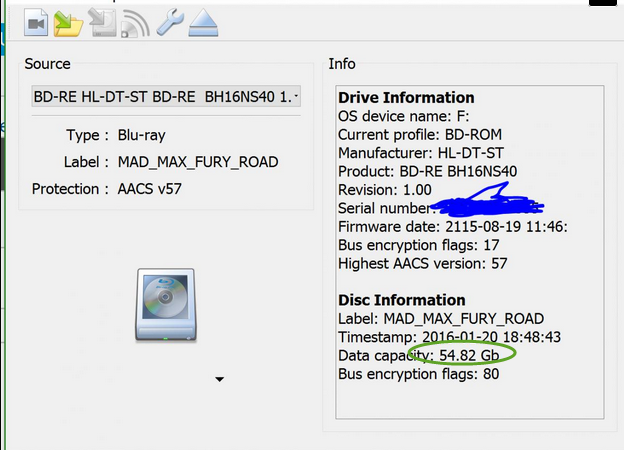The image size is (624, 450).
Task: Click drive 'Bus encryption flags: 17' line
Action: 418,245
